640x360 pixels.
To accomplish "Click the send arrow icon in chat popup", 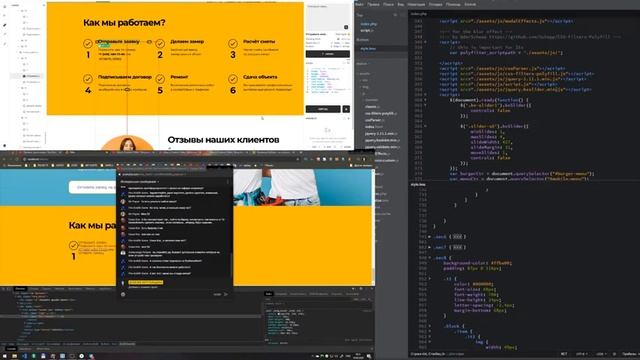I will tap(226, 294).
